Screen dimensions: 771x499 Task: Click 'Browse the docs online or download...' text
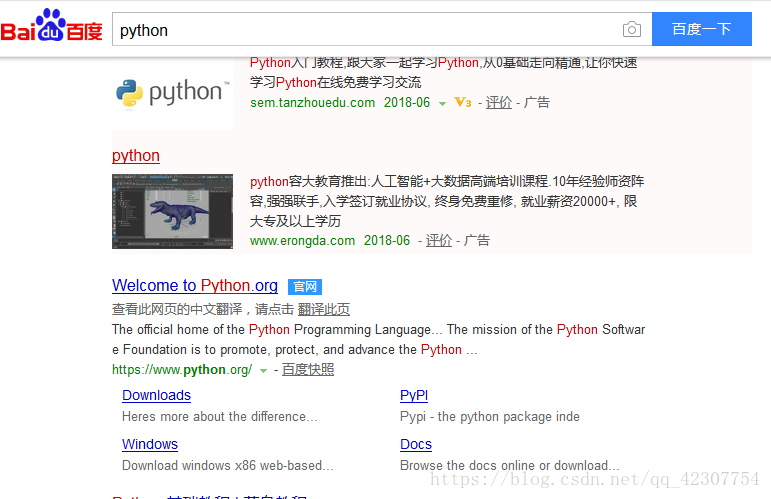point(510,465)
